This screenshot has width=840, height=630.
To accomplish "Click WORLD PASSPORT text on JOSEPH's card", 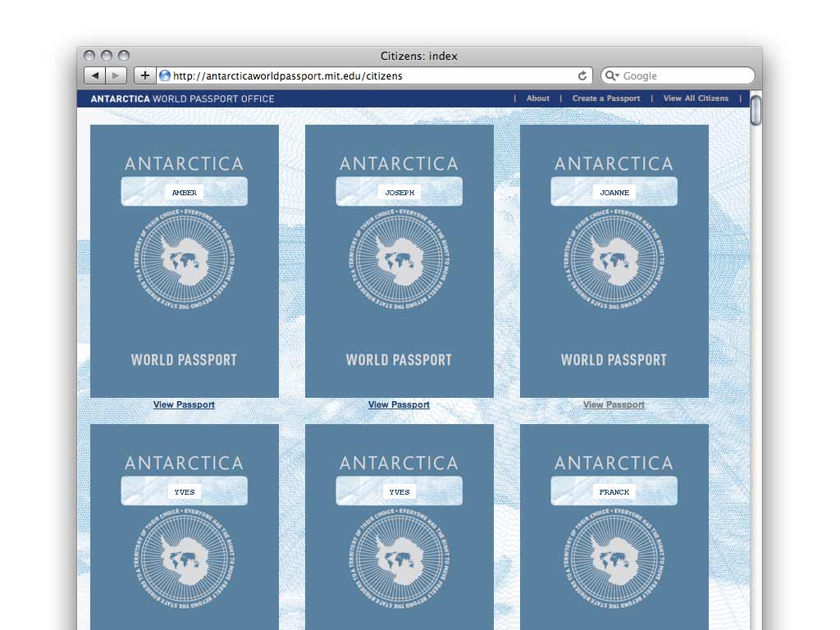I will (399, 360).
